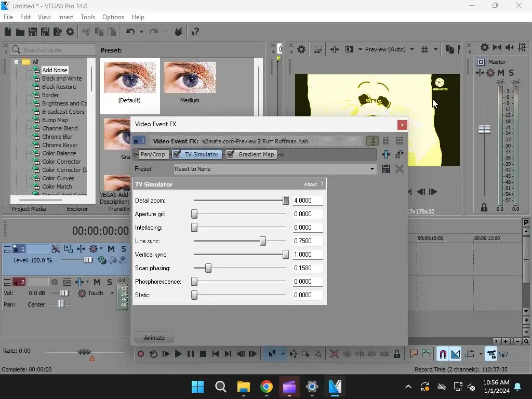The image size is (532, 399).
Task: Save the TV Simulator preset with disk icon
Action: pyautogui.click(x=386, y=169)
